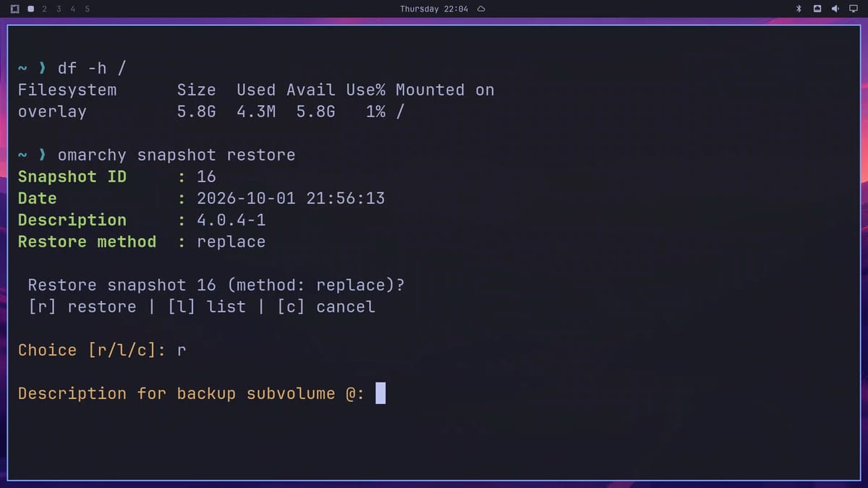Click the green "Date" label
The image size is (868, 488).
37,198
